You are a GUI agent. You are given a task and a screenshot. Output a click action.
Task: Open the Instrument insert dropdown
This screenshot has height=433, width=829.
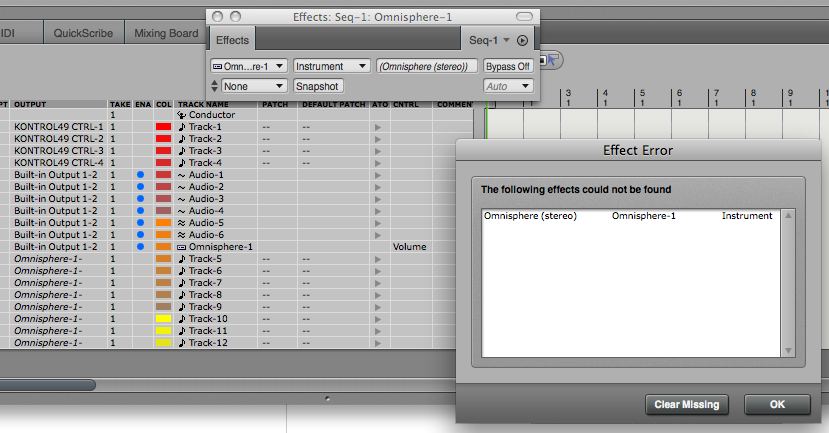[331, 66]
